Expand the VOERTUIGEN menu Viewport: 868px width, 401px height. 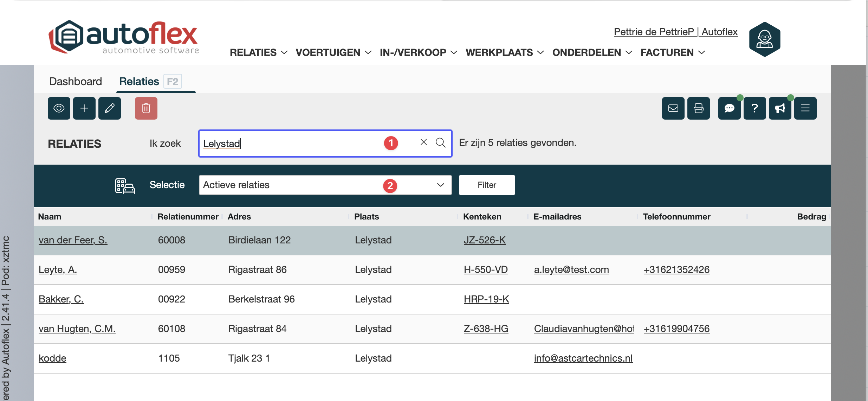coord(333,52)
